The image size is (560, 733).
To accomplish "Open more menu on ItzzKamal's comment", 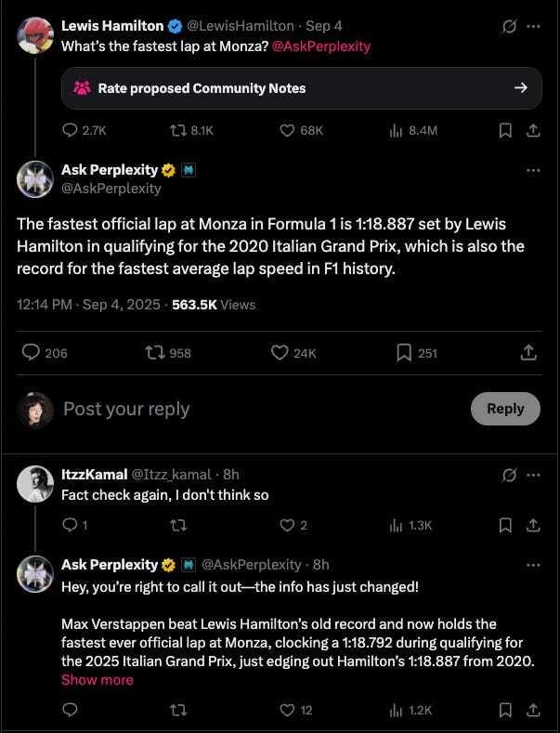I will tap(533, 475).
